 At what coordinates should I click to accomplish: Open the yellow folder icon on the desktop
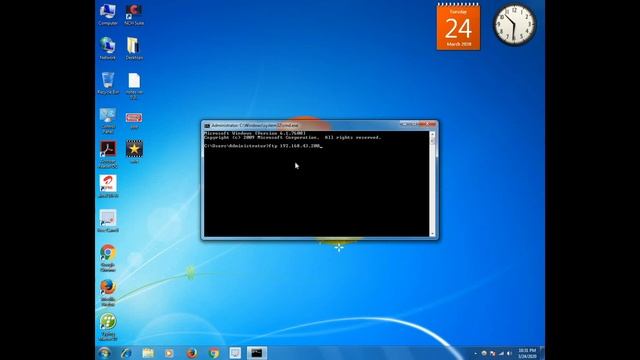tap(134, 49)
